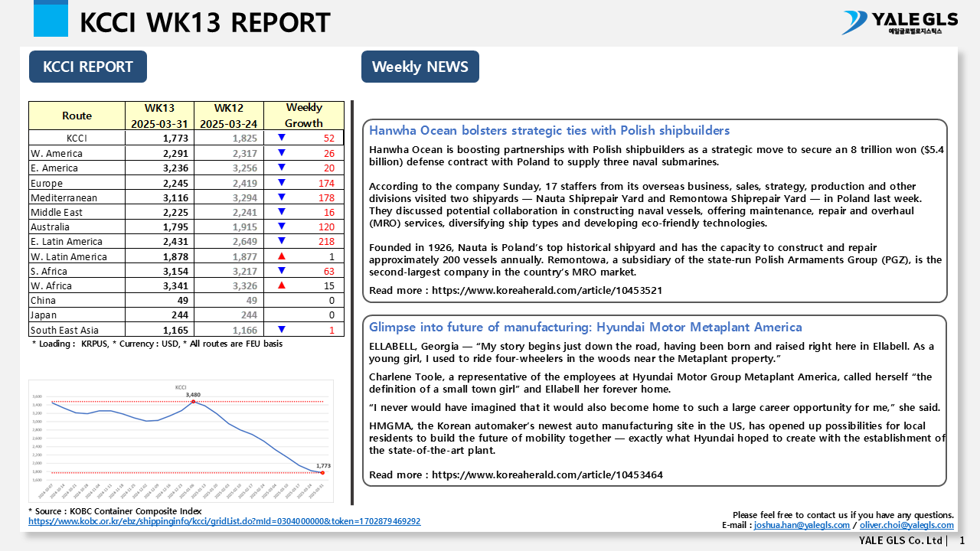Select the E. Latin America route cell
Viewport: 980px width, 551px height.
(x=77, y=241)
